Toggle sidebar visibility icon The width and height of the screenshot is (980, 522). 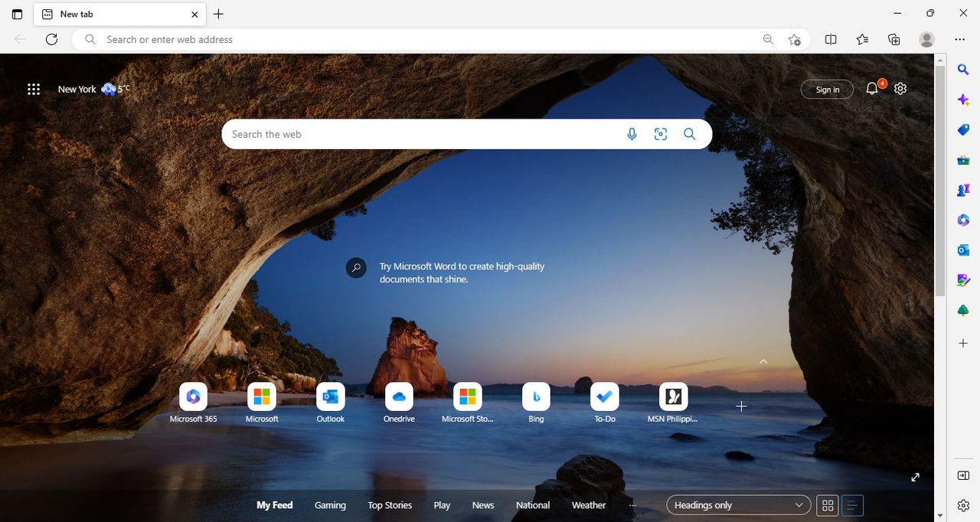963,475
